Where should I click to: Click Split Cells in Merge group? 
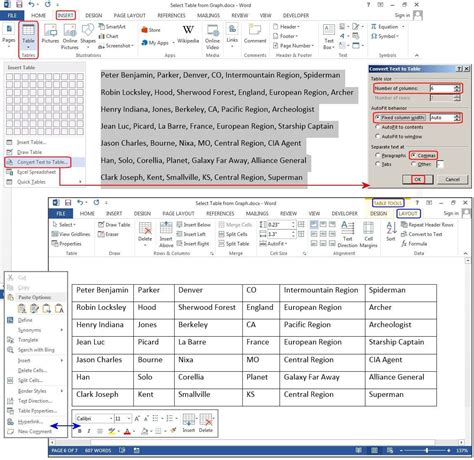(x=233, y=234)
